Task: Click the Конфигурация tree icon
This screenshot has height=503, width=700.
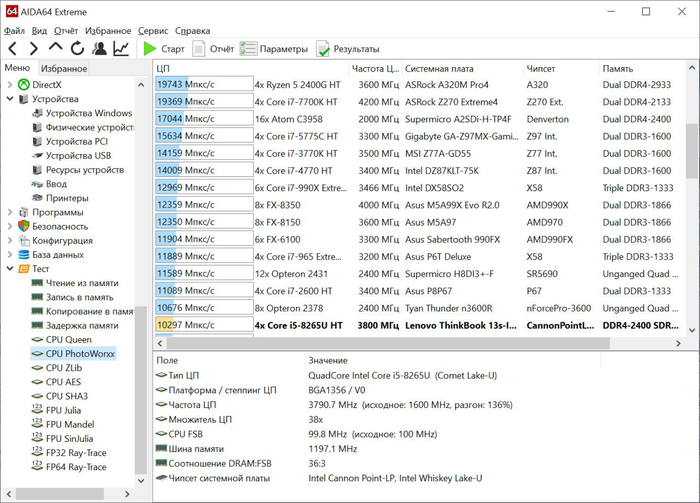Action: (24, 241)
